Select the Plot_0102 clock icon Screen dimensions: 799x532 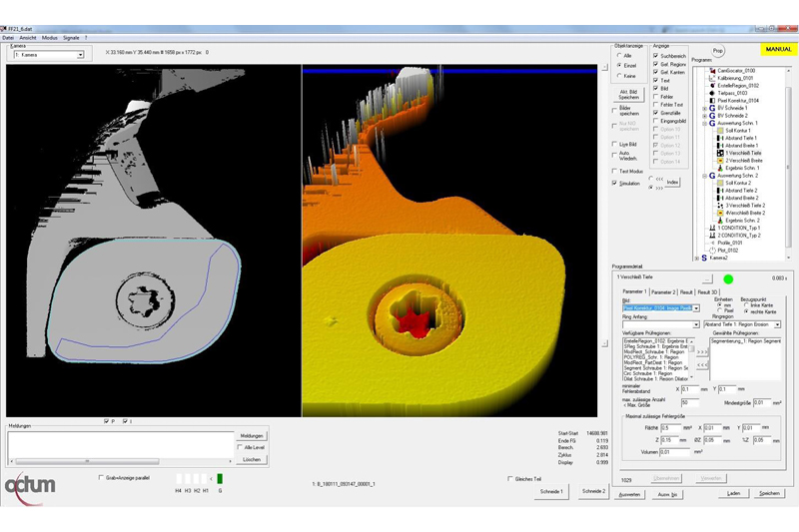click(711, 251)
